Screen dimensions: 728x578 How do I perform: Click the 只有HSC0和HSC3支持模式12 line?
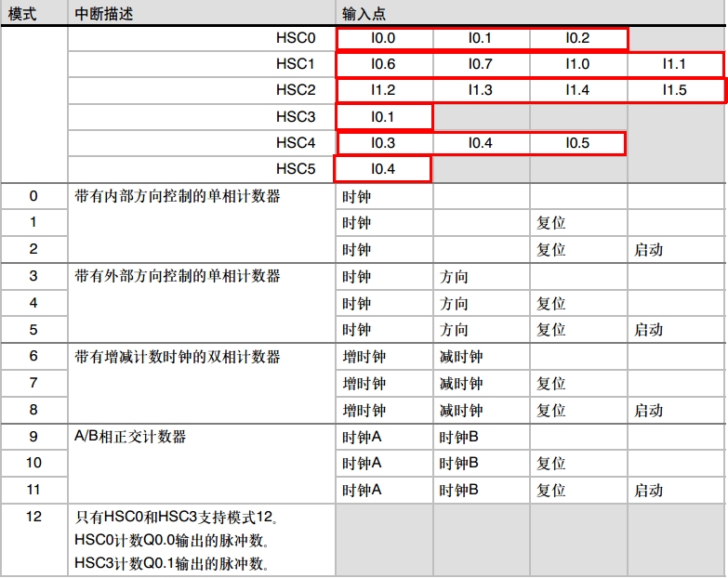pos(177,517)
